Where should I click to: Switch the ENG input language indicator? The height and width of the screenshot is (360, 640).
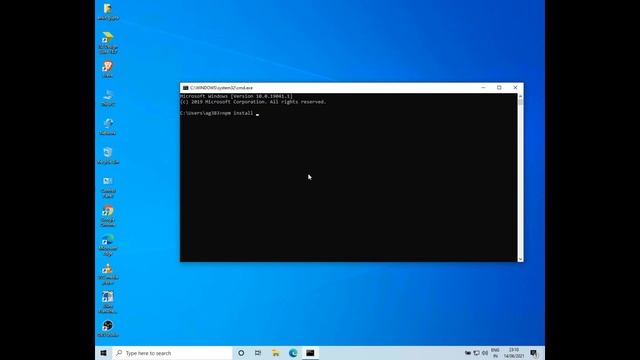pos(495,353)
